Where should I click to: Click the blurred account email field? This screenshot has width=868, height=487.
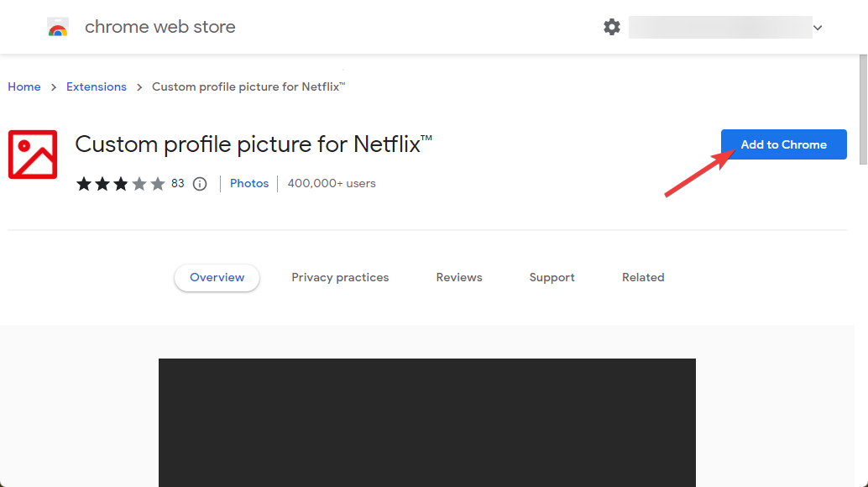721,27
